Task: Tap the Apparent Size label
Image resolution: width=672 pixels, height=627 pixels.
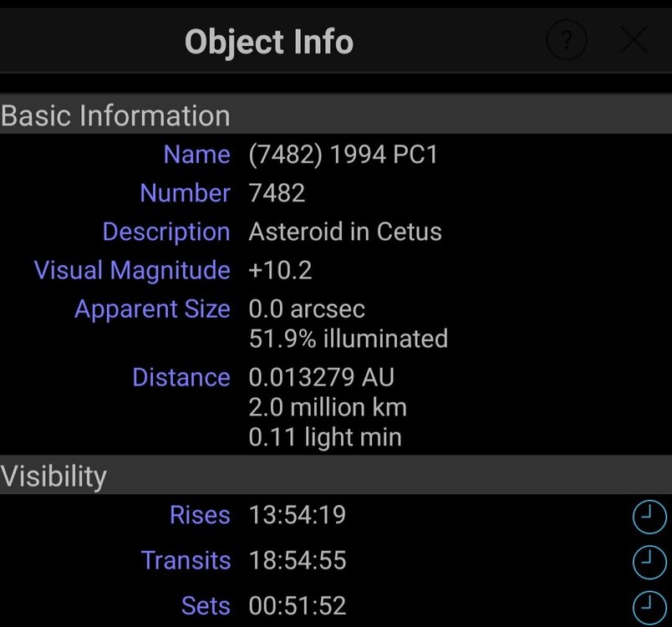Action: point(152,308)
